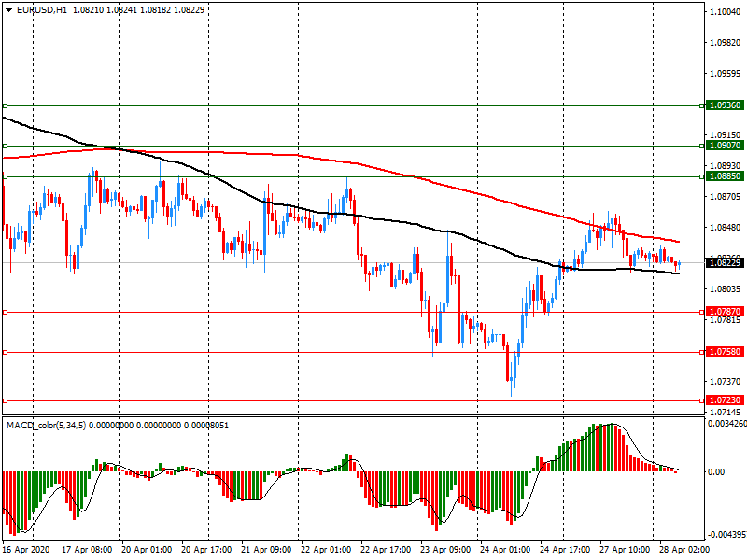
Task: Select the 1.09070 green level label
Action: (725, 146)
